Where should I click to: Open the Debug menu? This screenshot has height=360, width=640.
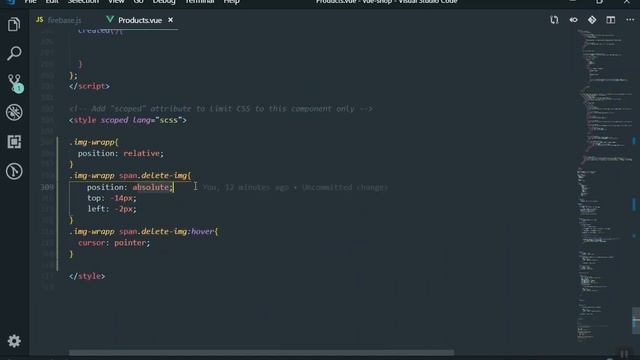pyautogui.click(x=164, y=2)
